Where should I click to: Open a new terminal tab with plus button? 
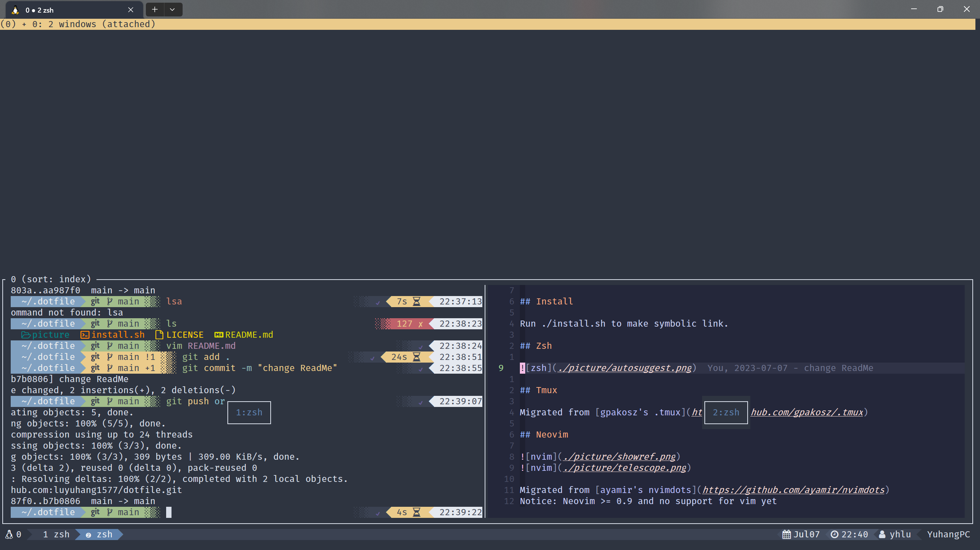pos(155,10)
